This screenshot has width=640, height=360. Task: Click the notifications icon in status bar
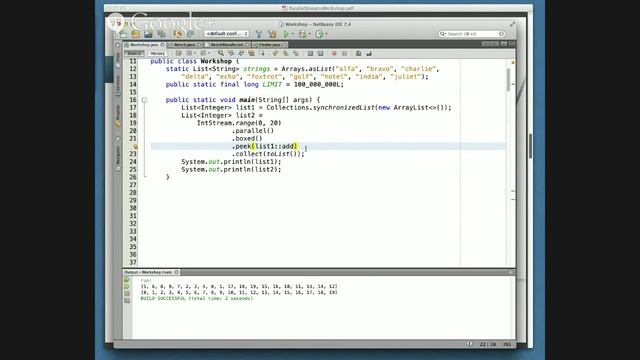click(469, 344)
